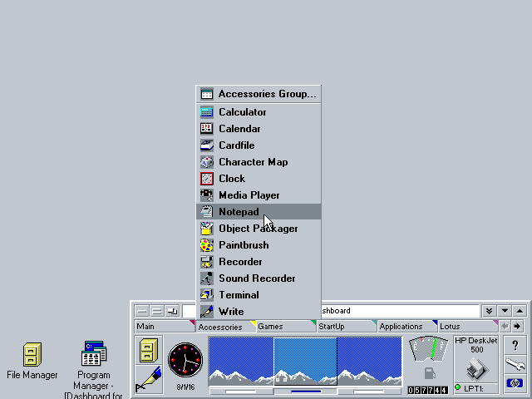
Task: Click the Dashboard title bar text
Action: coord(336,311)
